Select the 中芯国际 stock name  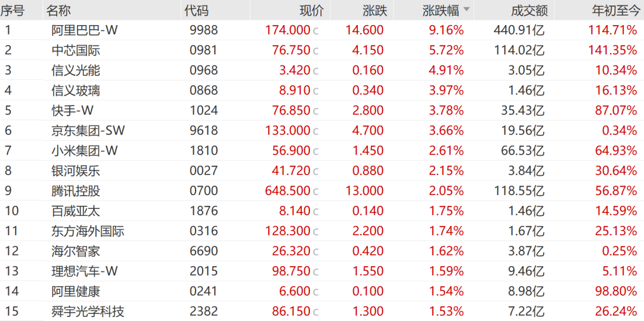[x=76, y=50]
